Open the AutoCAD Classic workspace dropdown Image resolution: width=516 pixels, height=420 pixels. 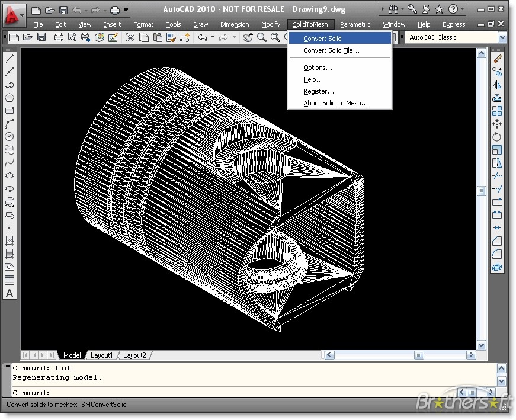(502, 37)
